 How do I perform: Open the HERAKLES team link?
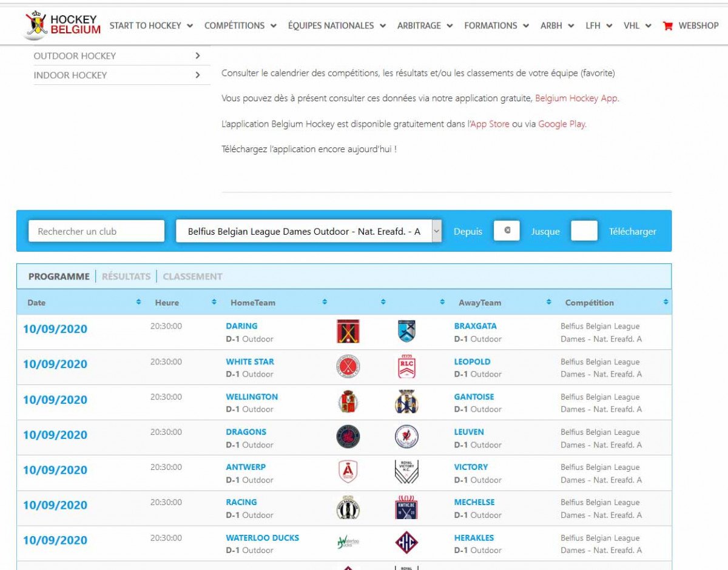click(474, 537)
